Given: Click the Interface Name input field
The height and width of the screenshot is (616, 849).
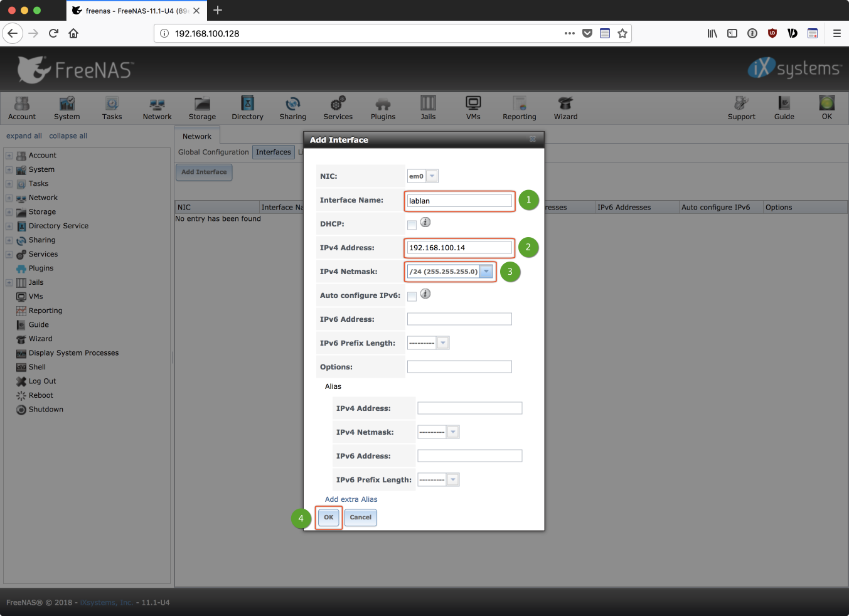Looking at the screenshot, I should (459, 201).
